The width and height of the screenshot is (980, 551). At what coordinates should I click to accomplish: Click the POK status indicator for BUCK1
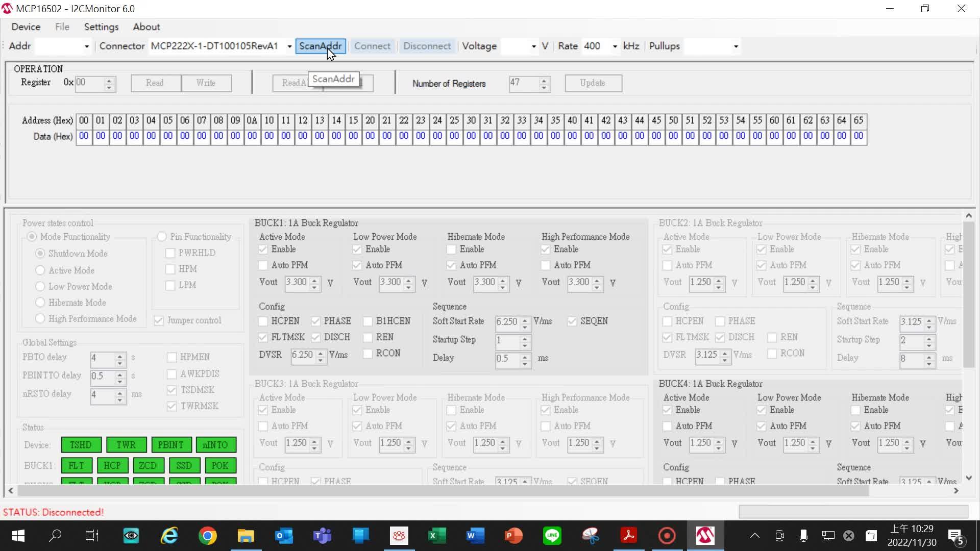click(220, 465)
